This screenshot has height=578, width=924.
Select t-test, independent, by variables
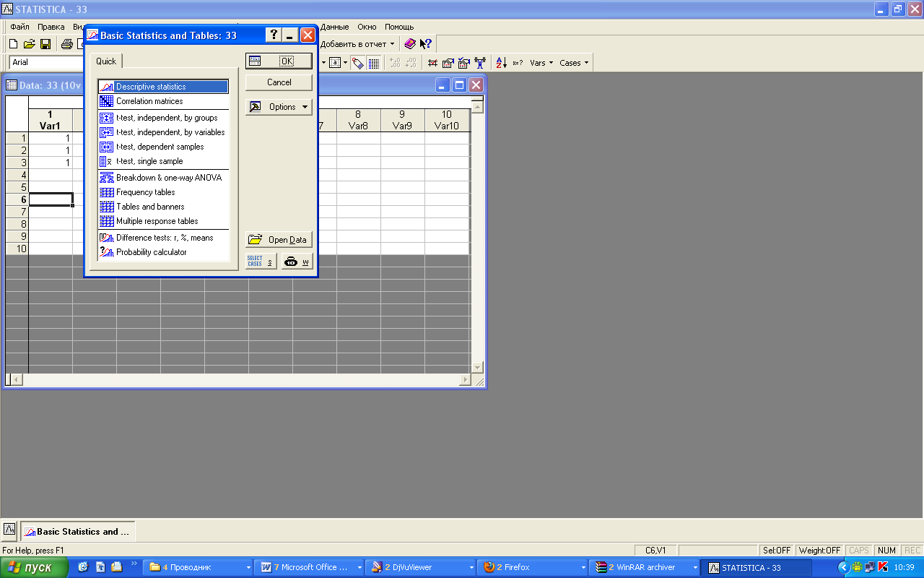tap(163, 132)
